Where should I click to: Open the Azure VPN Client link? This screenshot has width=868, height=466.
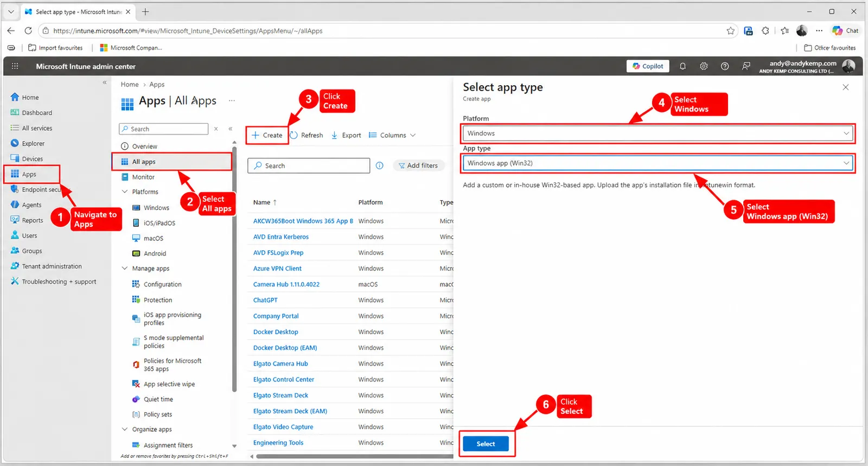tap(277, 269)
